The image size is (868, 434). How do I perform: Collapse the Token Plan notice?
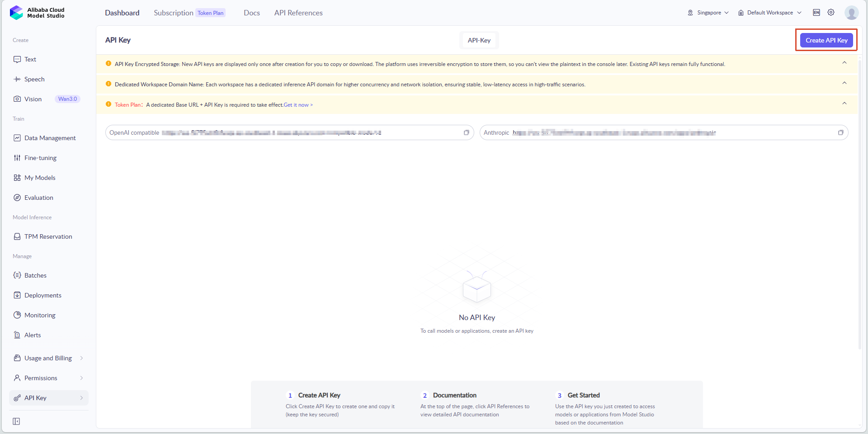coord(844,104)
